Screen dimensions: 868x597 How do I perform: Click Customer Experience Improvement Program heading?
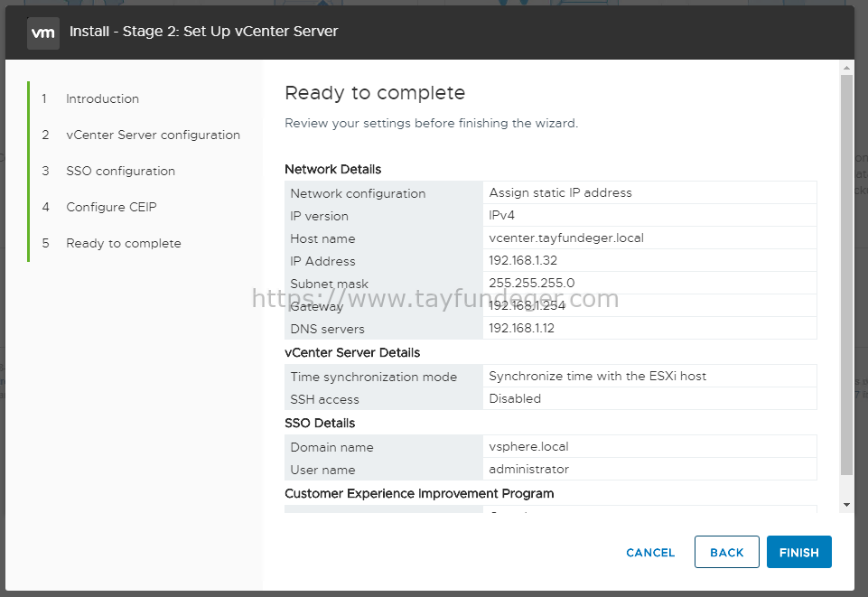419,493
